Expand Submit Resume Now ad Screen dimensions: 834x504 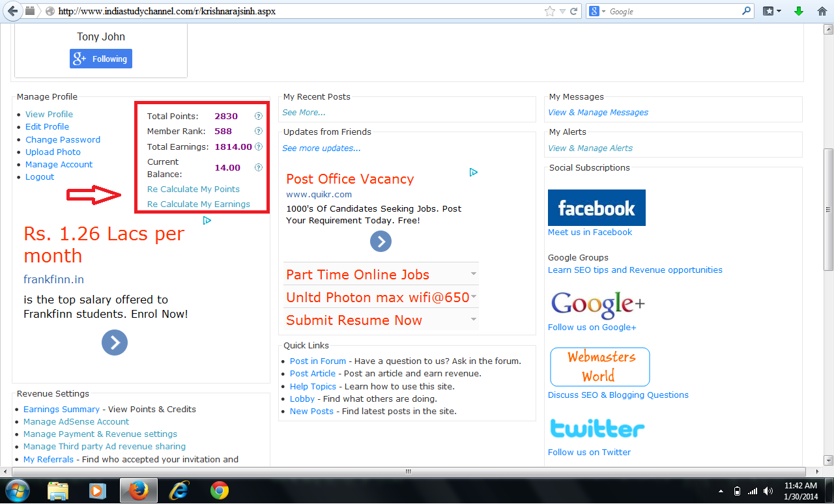pos(474,320)
